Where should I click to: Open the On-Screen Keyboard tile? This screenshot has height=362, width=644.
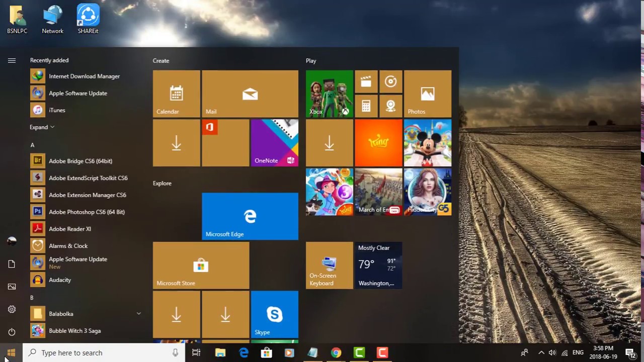(x=329, y=265)
